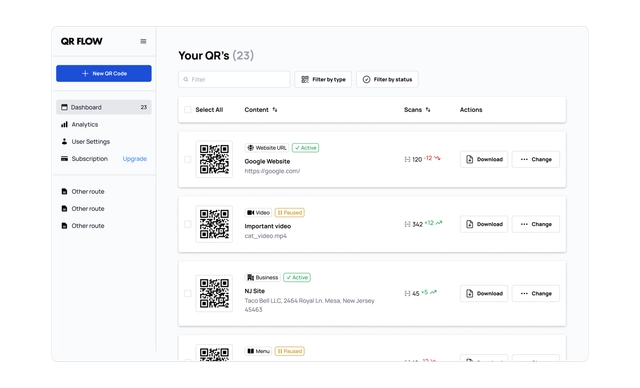Open Change options for Google Website
The width and height of the screenshot is (640, 388).
click(x=536, y=159)
